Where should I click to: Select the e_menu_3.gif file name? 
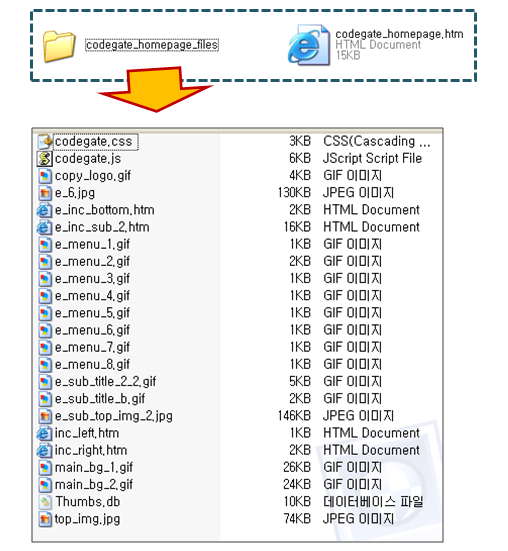(x=92, y=279)
